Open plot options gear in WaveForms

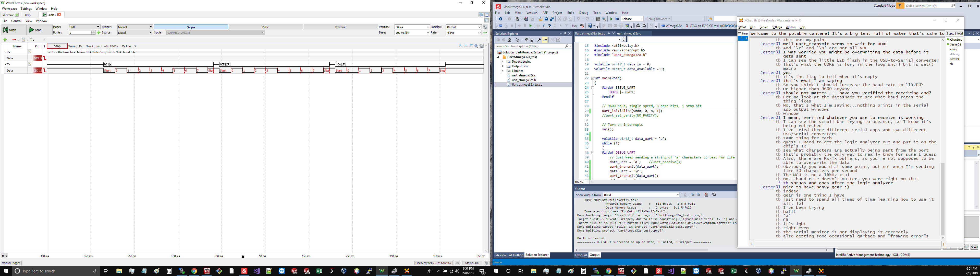(482, 46)
